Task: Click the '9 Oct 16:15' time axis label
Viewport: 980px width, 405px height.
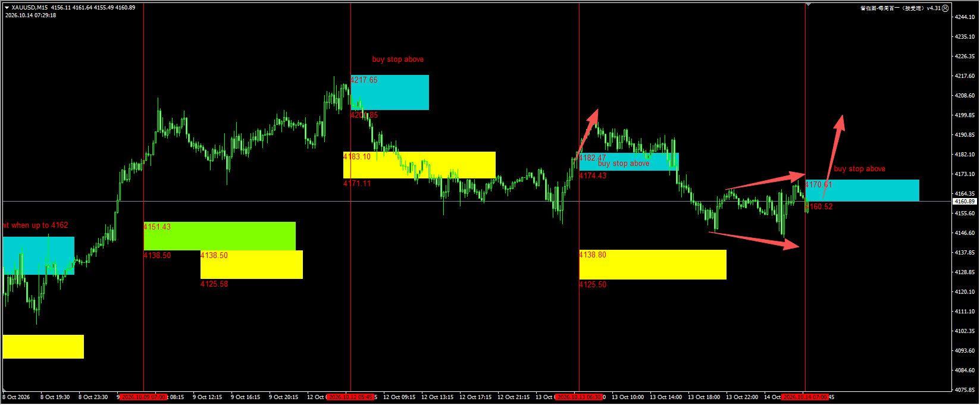Action: [x=245, y=397]
